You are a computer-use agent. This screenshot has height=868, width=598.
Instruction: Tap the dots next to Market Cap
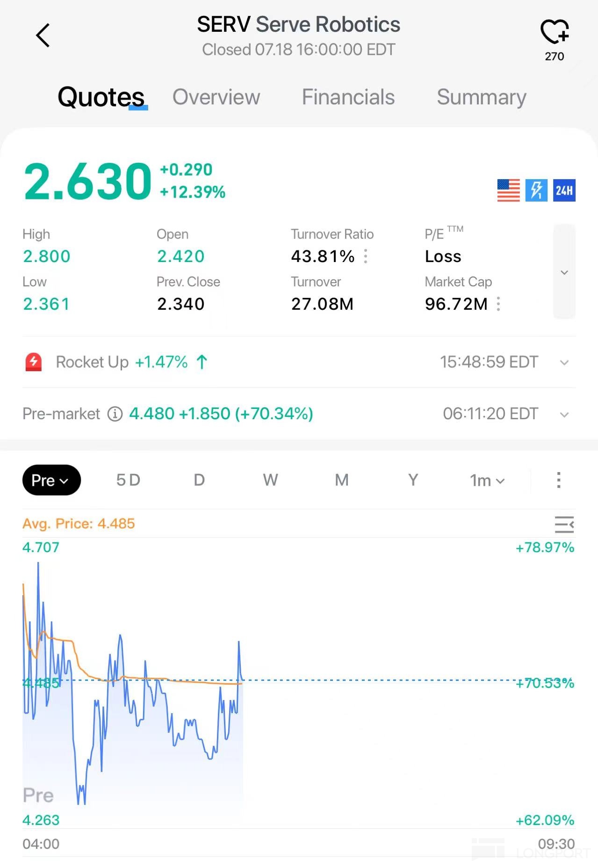click(498, 304)
